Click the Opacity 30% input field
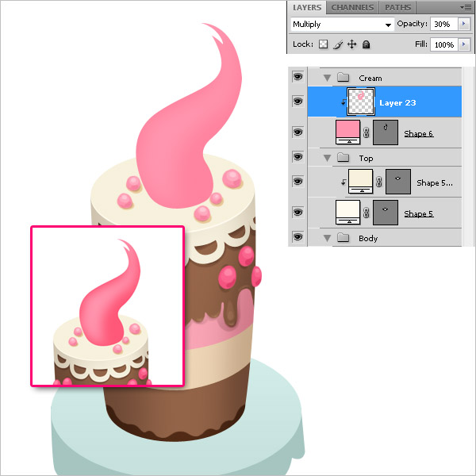This screenshot has width=476, height=476. pos(443,25)
